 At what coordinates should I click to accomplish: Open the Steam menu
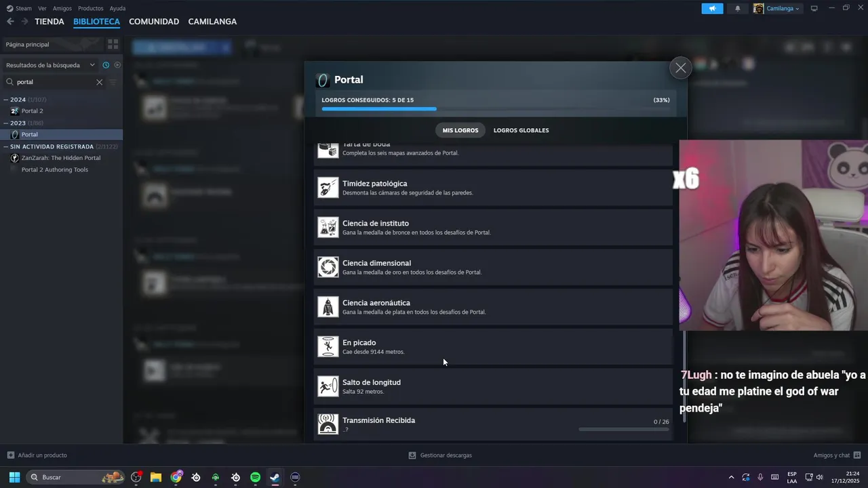(20, 8)
